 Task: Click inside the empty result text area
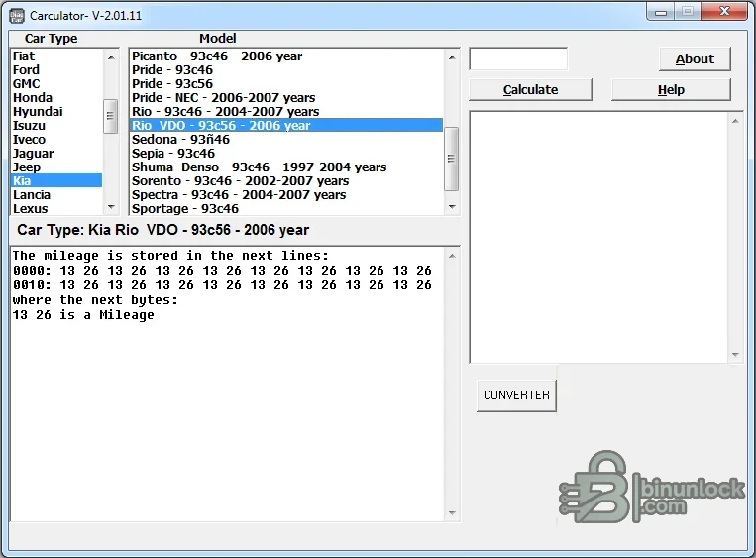(x=599, y=237)
